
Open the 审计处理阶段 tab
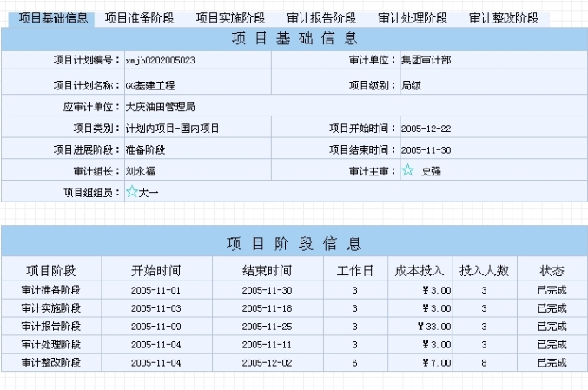pyautogui.click(x=413, y=18)
